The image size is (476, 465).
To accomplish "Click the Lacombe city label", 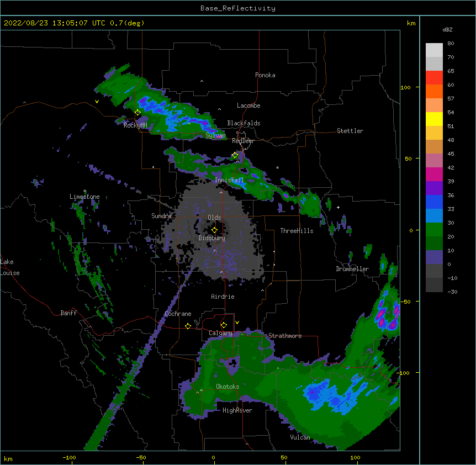I will coord(248,105).
